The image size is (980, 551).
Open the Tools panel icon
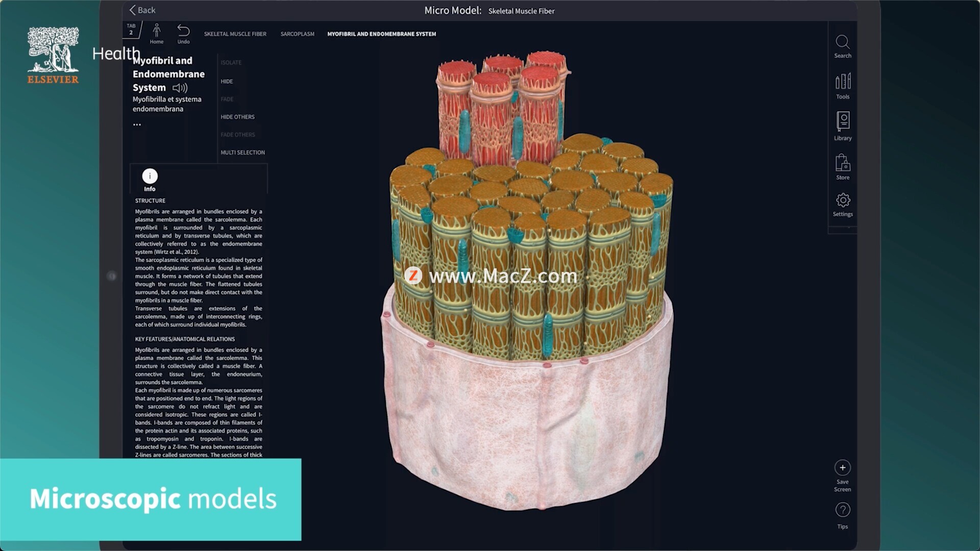point(842,82)
